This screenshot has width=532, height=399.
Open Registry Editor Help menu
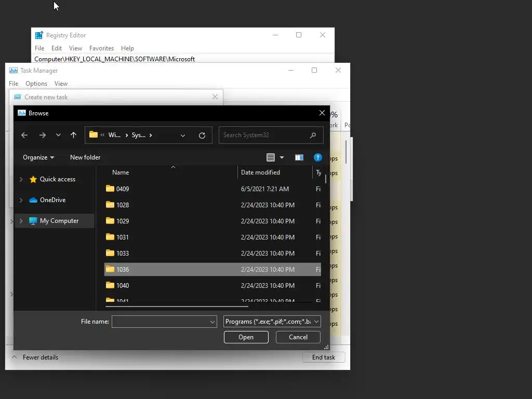128,48
